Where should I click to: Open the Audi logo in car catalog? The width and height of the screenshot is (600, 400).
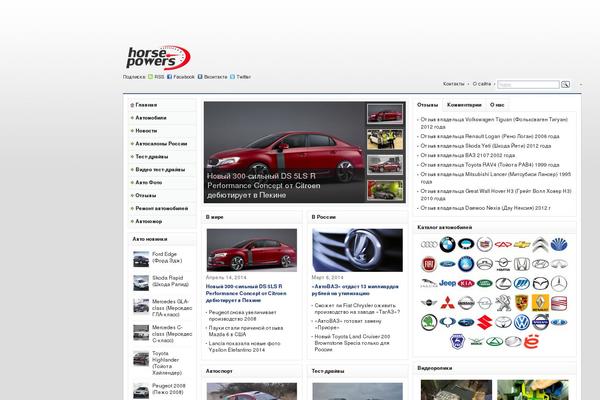(x=429, y=245)
